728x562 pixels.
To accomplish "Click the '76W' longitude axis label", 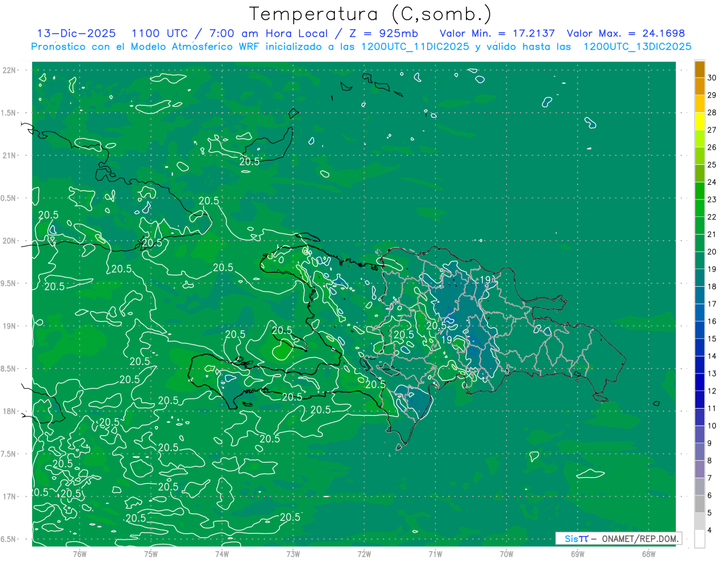I will click(x=79, y=553).
